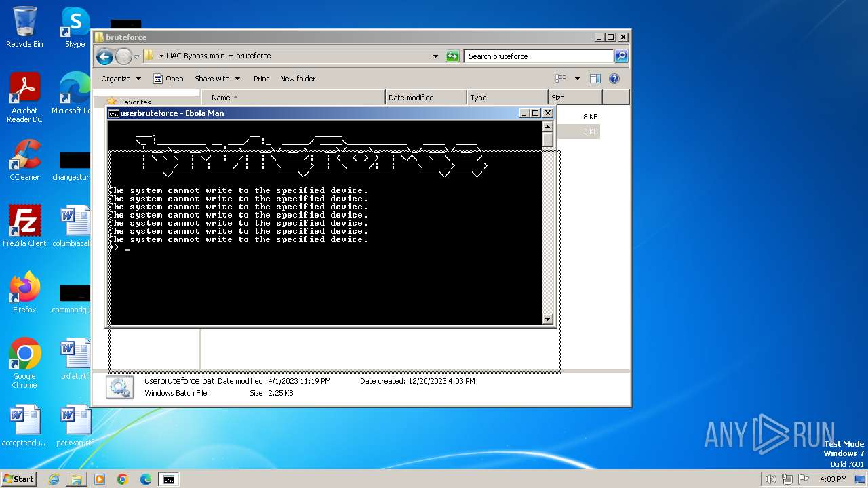
Task: Open the console window system menu icon
Action: (115, 113)
